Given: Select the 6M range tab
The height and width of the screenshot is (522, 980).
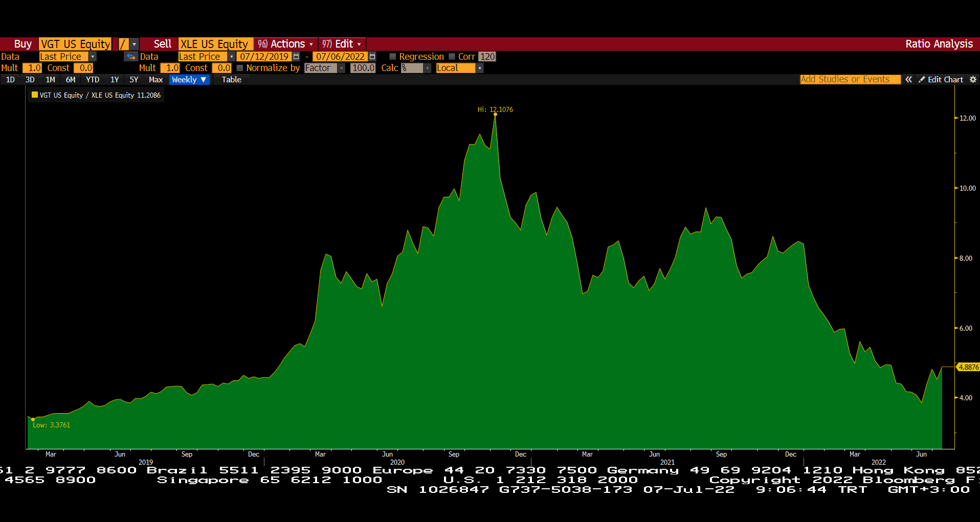Looking at the screenshot, I should coord(71,79).
